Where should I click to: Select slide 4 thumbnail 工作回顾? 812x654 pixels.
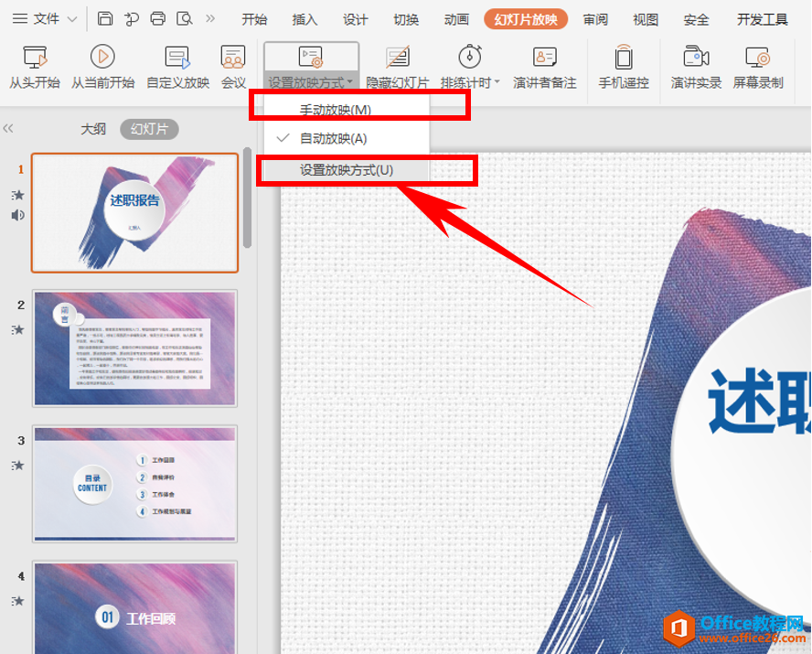(x=134, y=607)
